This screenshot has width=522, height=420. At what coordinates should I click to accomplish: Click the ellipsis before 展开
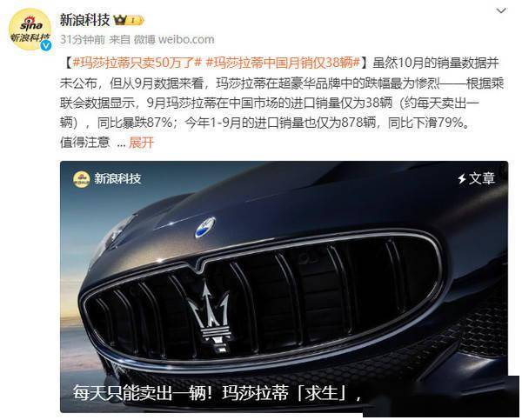(122, 143)
